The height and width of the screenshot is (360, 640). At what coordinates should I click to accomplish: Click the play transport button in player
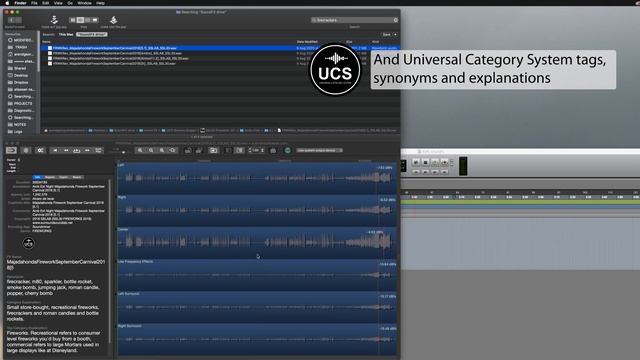tap(76, 150)
